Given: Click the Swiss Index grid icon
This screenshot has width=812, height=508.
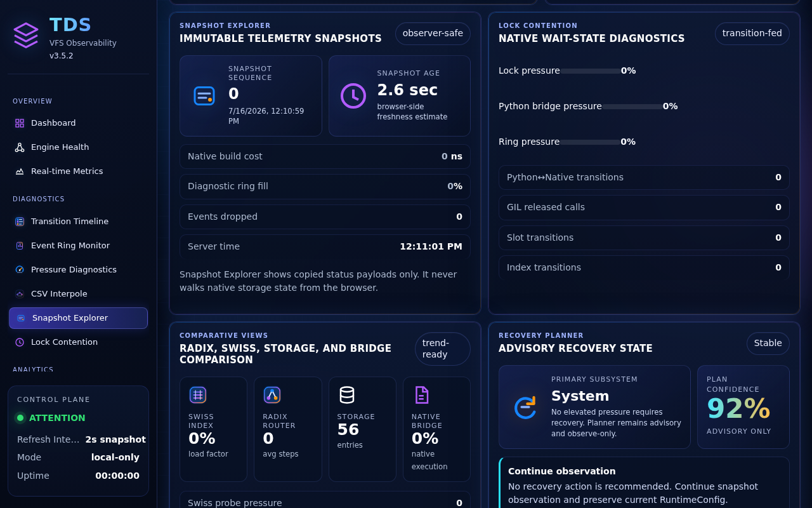Looking at the screenshot, I should coord(198,395).
